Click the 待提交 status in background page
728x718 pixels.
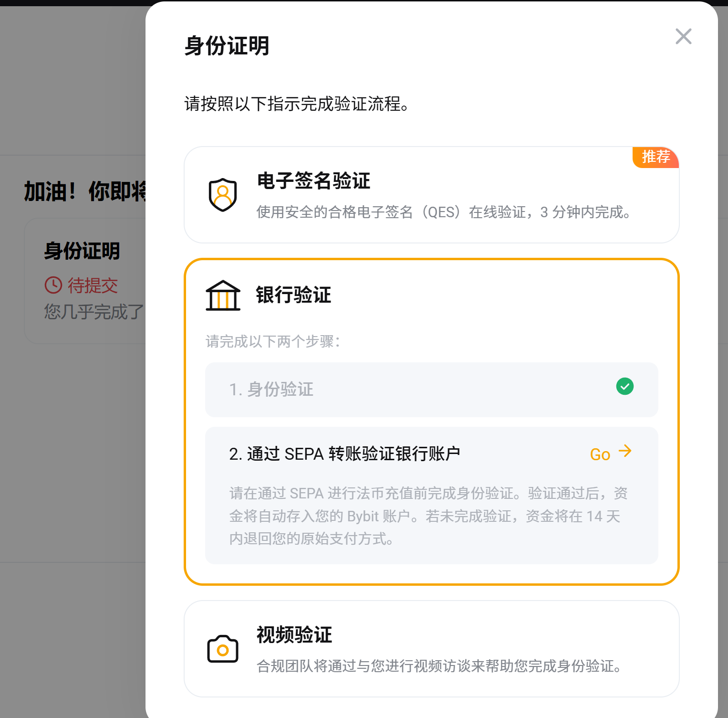coord(93,285)
